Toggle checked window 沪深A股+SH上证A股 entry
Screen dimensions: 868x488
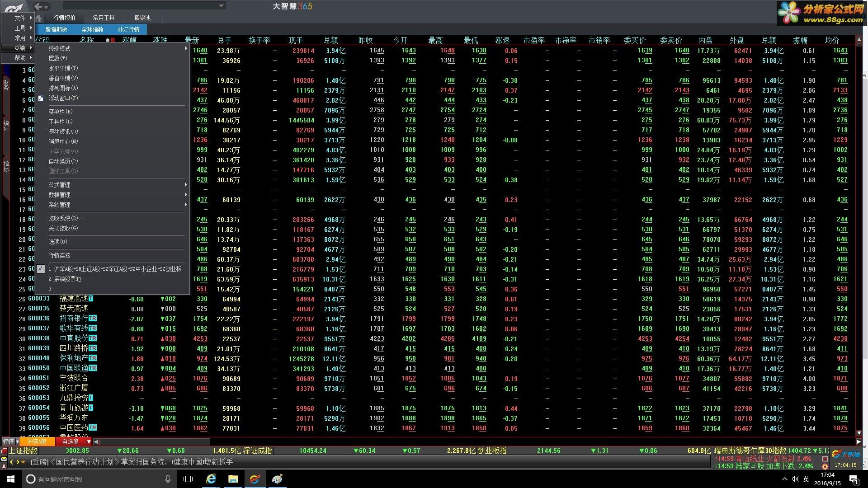pos(112,269)
